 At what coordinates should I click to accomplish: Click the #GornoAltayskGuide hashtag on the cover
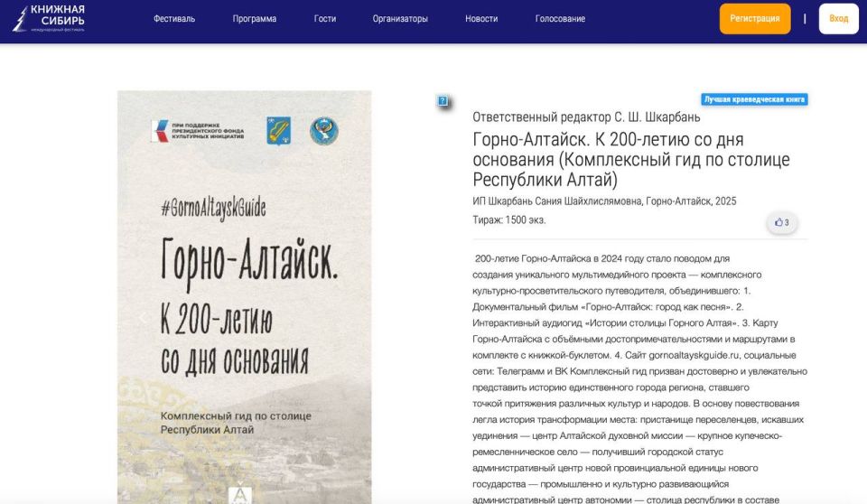[213, 208]
